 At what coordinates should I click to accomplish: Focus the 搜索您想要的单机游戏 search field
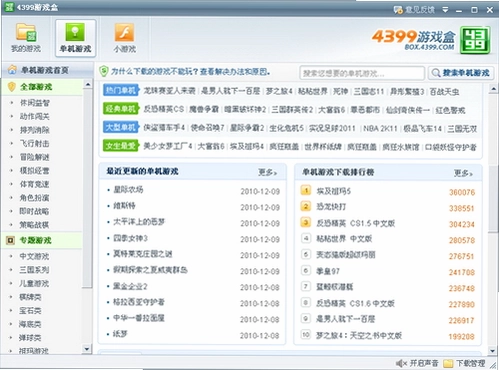coord(362,73)
